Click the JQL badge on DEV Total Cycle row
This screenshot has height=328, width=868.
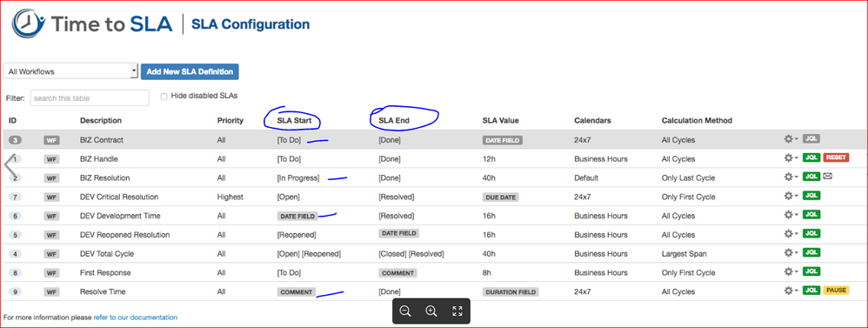pyautogui.click(x=811, y=253)
